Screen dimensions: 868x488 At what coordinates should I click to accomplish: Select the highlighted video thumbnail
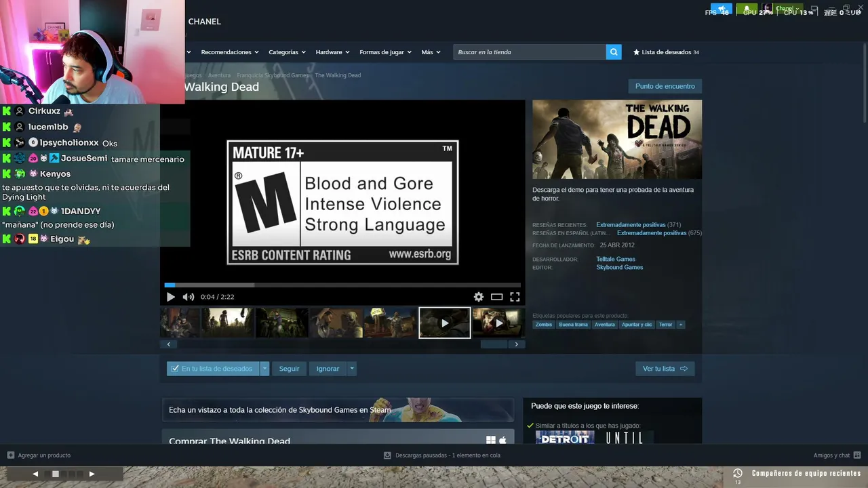(x=445, y=323)
